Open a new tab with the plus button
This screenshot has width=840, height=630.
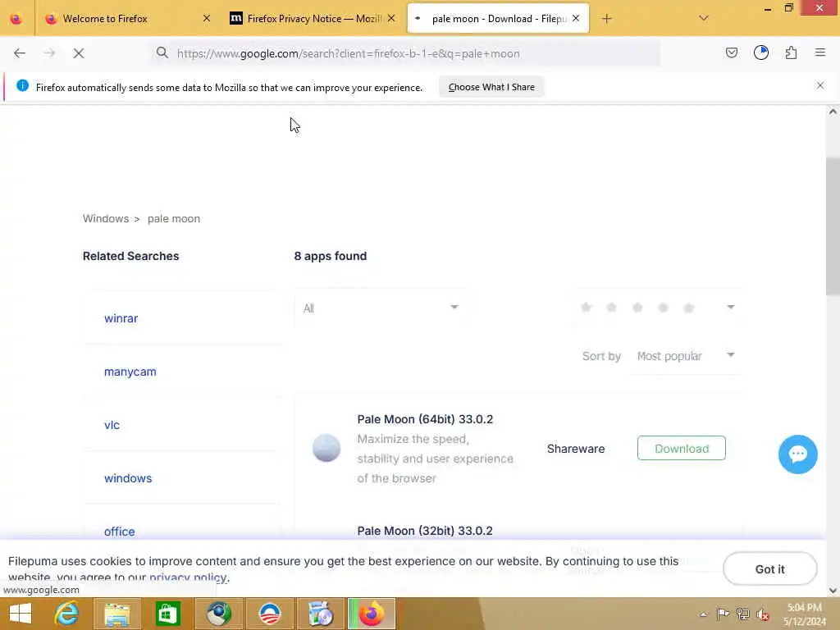(x=606, y=19)
